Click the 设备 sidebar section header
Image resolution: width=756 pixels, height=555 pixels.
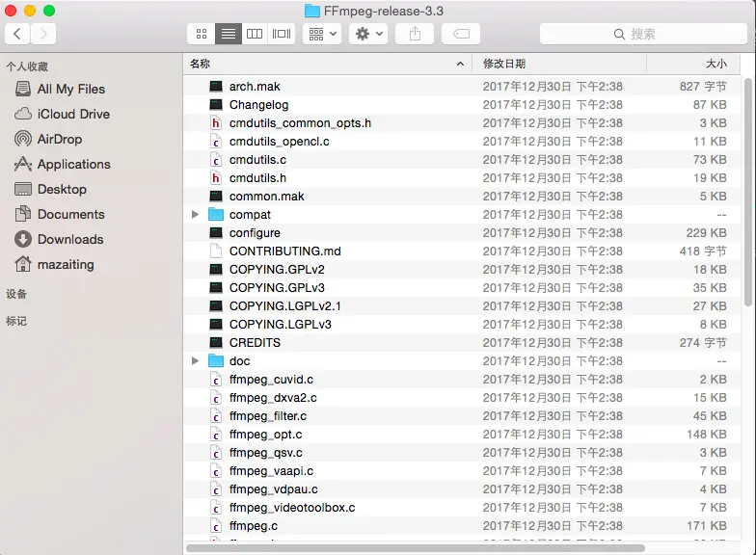(x=16, y=294)
